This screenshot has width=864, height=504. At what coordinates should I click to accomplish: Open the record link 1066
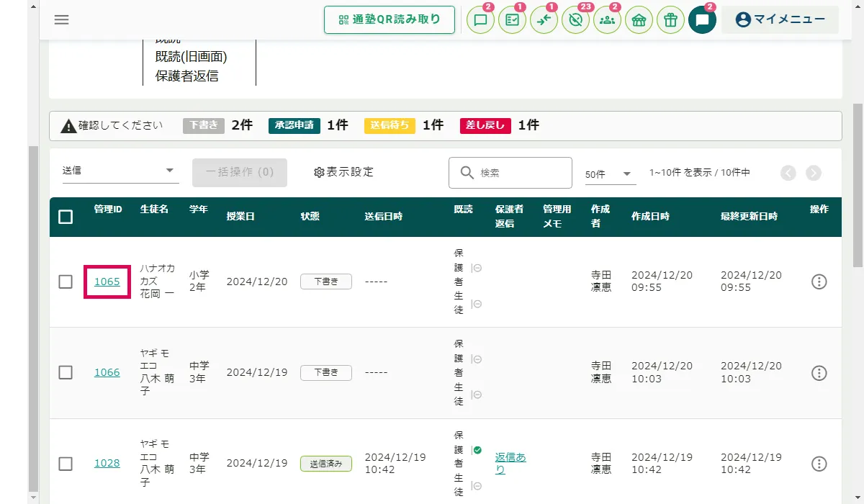(x=107, y=372)
